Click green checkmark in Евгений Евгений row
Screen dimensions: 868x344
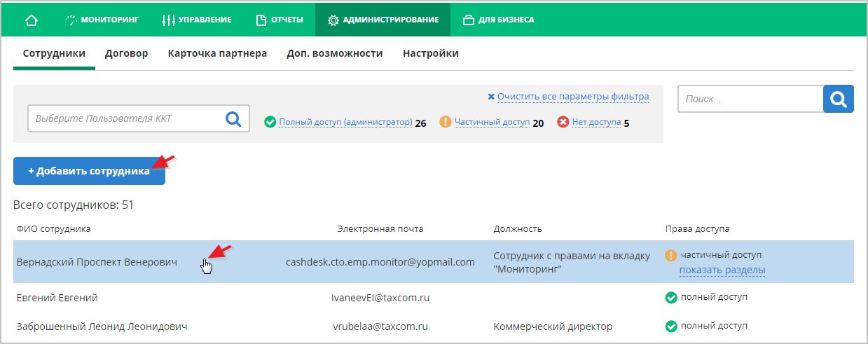coord(670,298)
